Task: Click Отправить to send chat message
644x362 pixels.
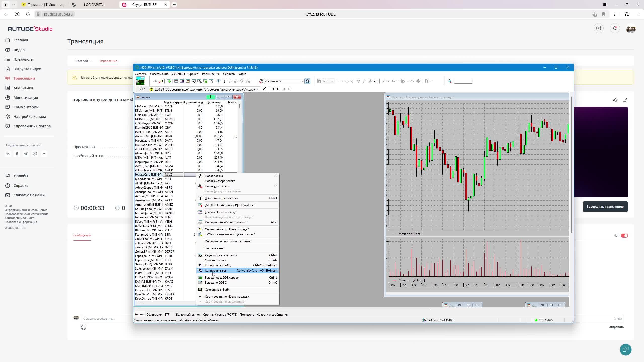Action: pos(616,327)
